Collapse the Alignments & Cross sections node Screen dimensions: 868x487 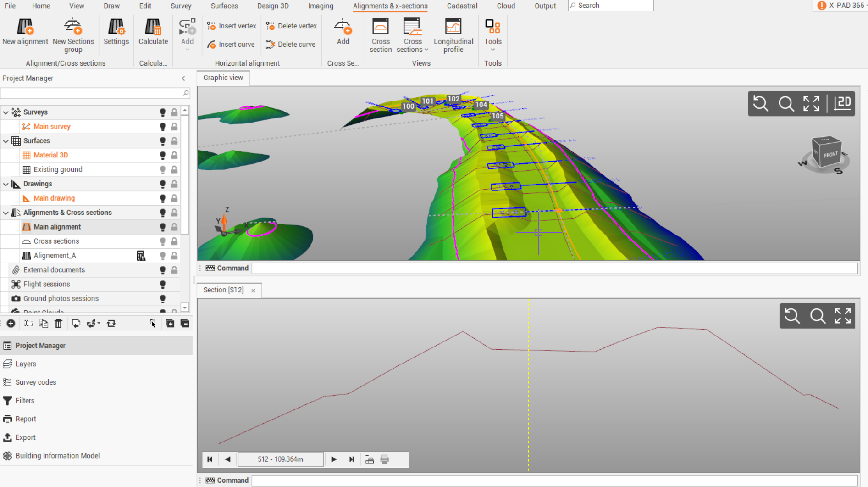pyautogui.click(x=6, y=213)
